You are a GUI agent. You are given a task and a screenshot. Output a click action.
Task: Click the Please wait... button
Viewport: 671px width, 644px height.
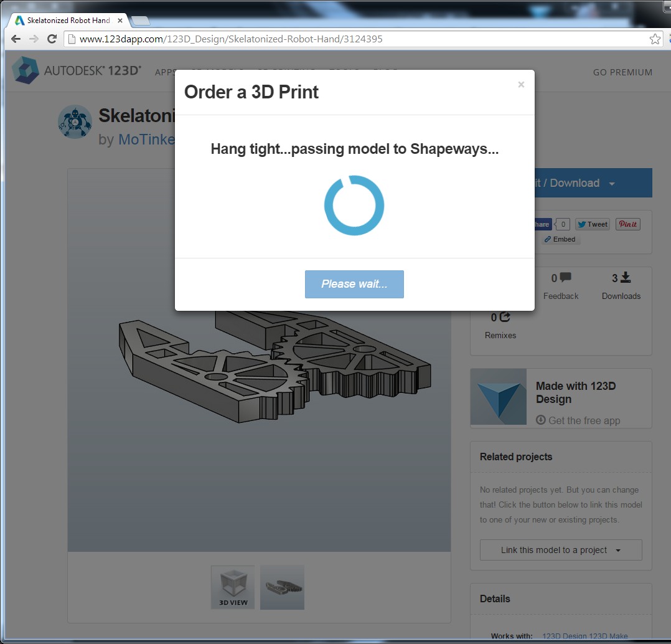pyautogui.click(x=354, y=284)
